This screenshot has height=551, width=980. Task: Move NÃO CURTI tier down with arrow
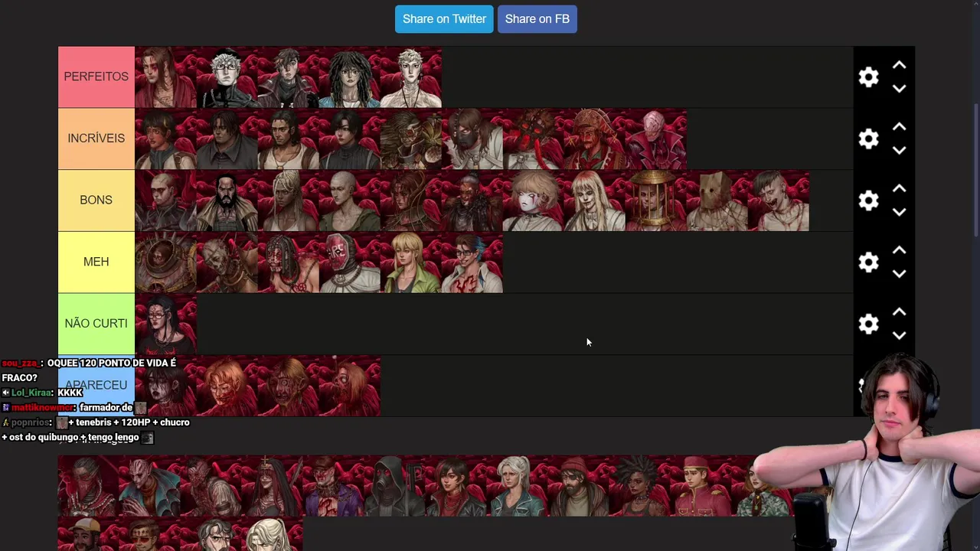pos(900,335)
